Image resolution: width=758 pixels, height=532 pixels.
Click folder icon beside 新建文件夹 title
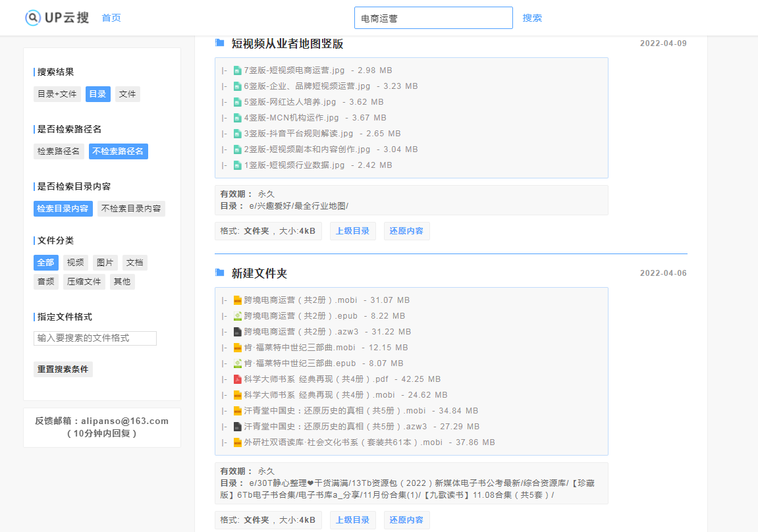(220, 273)
